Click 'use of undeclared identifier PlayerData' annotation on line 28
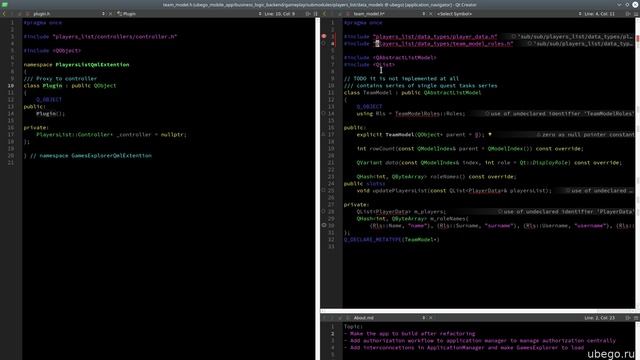 (x=565, y=211)
